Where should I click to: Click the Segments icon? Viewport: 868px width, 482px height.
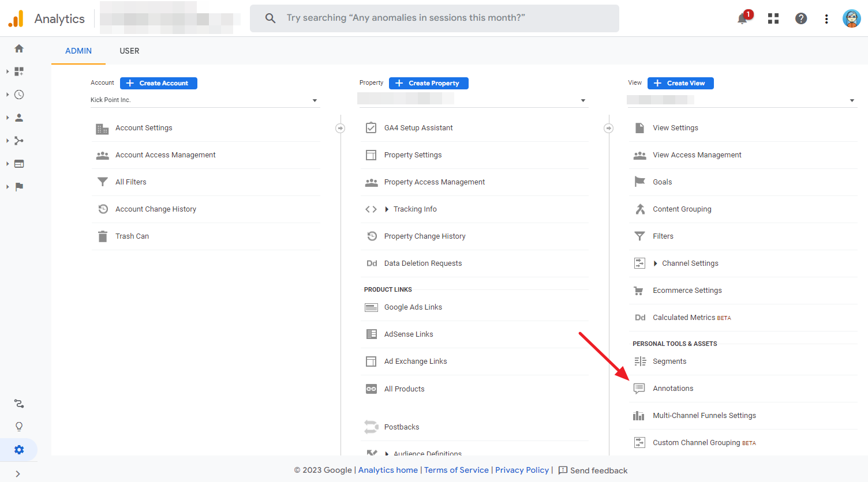pyautogui.click(x=640, y=361)
